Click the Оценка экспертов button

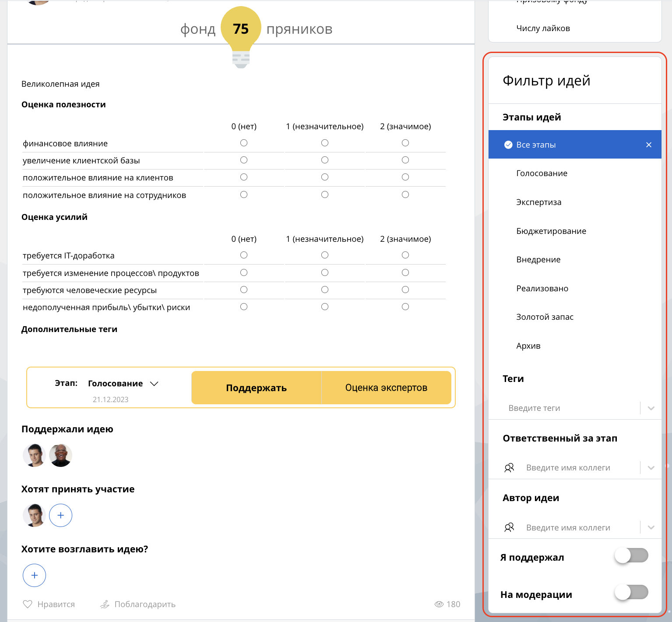pyautogui.click(x=386, y=388)
